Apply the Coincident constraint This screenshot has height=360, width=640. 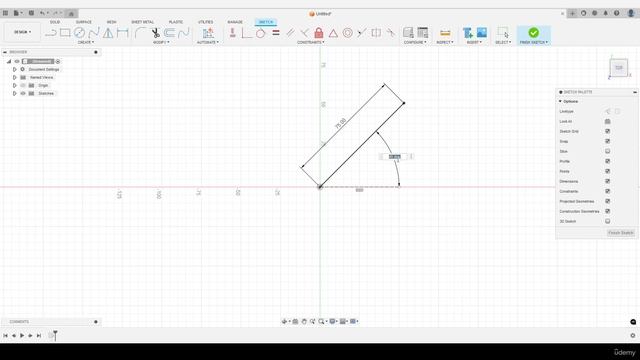(x=247, y=33)
